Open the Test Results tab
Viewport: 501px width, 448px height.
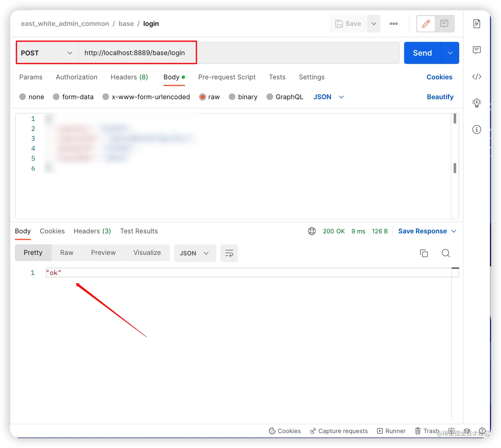(139, 231)
